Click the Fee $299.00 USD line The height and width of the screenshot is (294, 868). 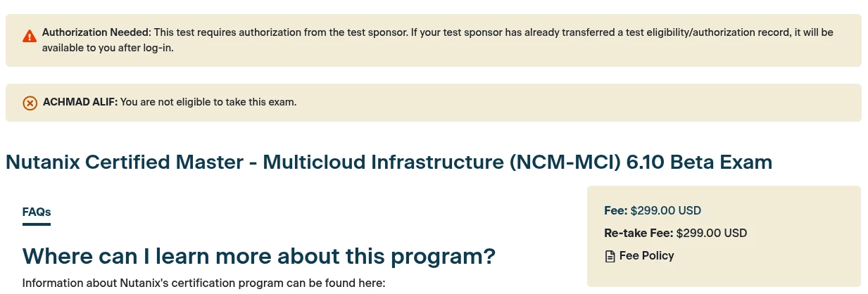pyautogui.click(x=653, y=210)
